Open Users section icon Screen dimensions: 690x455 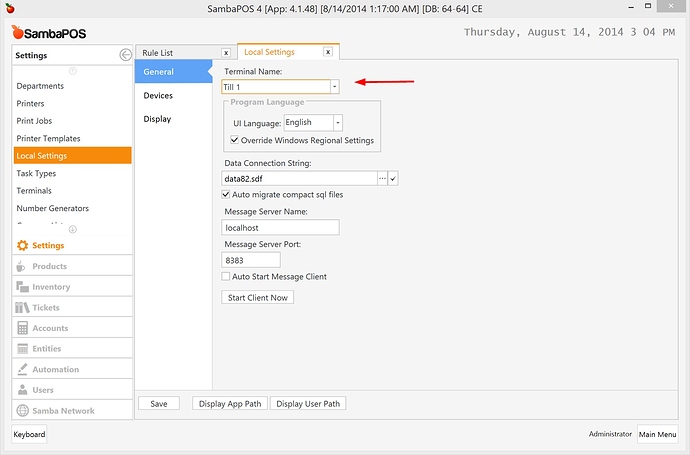(23, 390)
